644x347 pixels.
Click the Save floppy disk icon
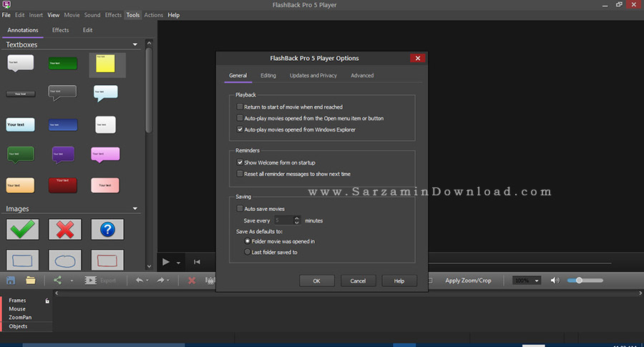click(x=11, y=280)
